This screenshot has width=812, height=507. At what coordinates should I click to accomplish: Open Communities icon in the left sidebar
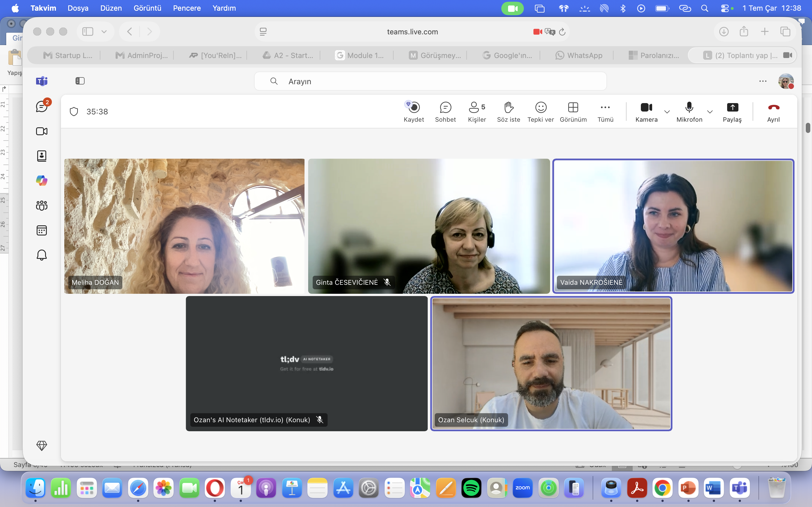pos(42,205)
